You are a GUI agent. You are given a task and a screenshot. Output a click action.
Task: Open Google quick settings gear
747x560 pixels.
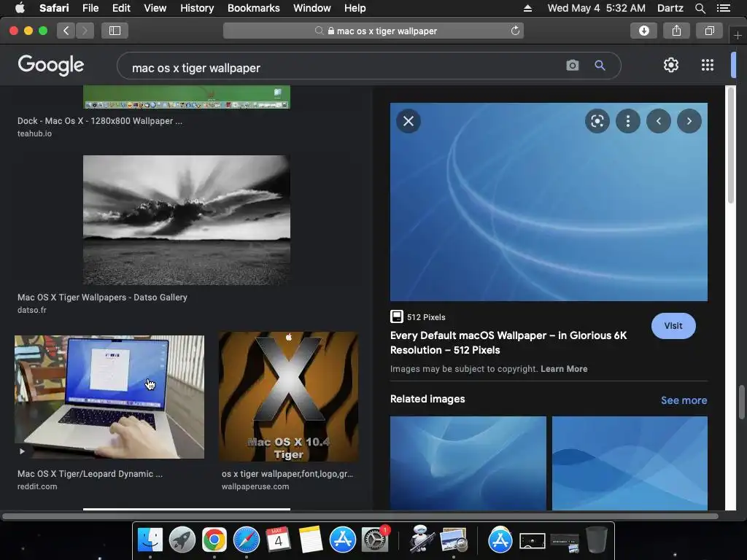tap(671, 65)
